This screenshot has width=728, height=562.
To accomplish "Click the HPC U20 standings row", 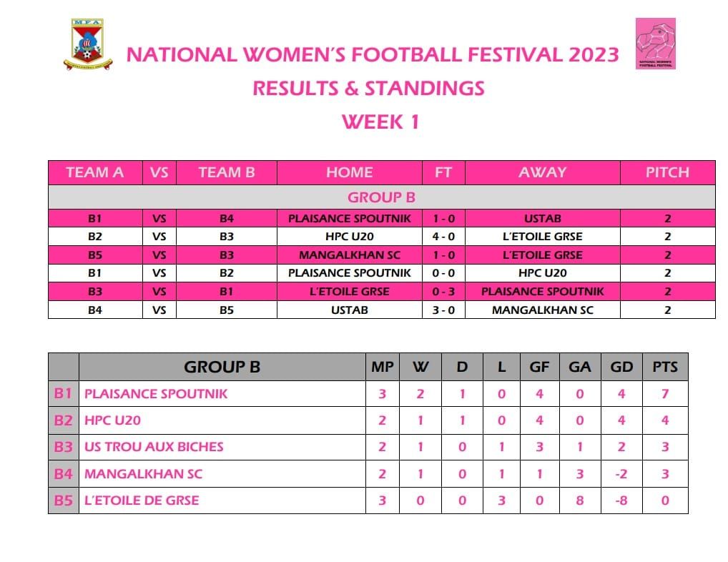I will click(368, 420).
